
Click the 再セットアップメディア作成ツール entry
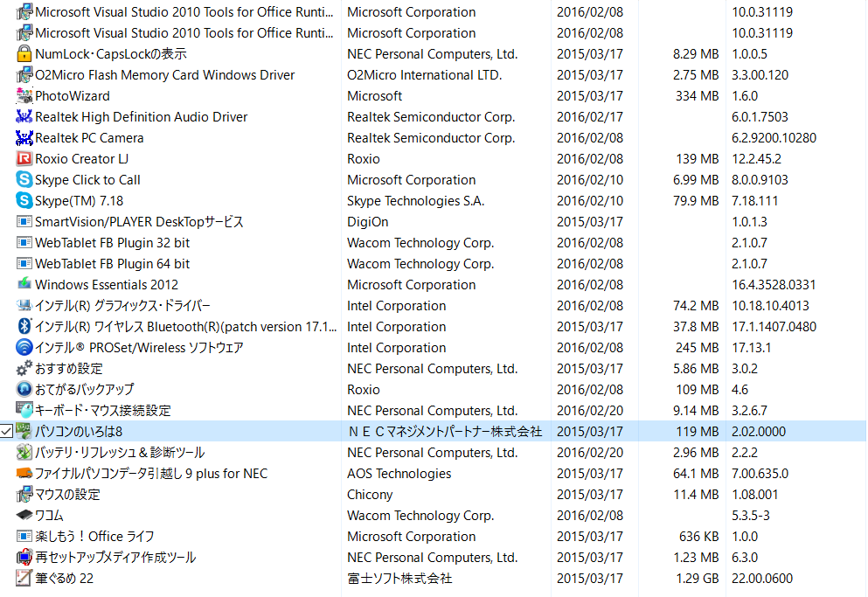point(115,558)
